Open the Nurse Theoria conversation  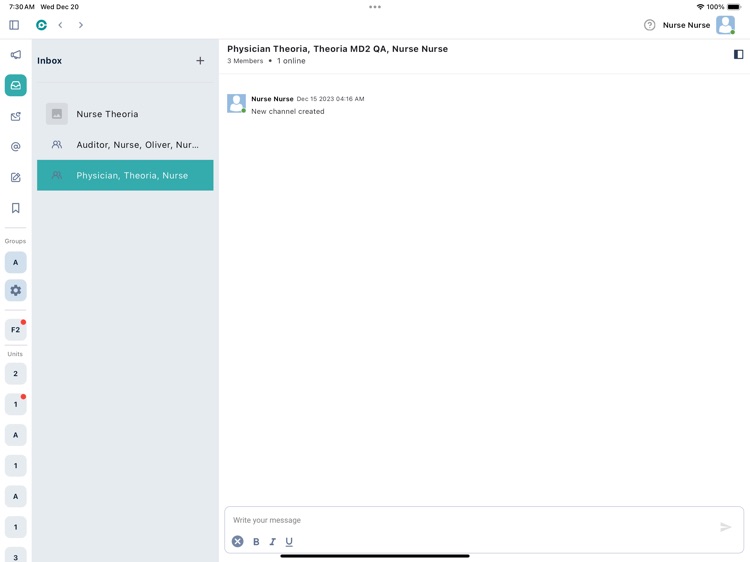coord(125,114)
